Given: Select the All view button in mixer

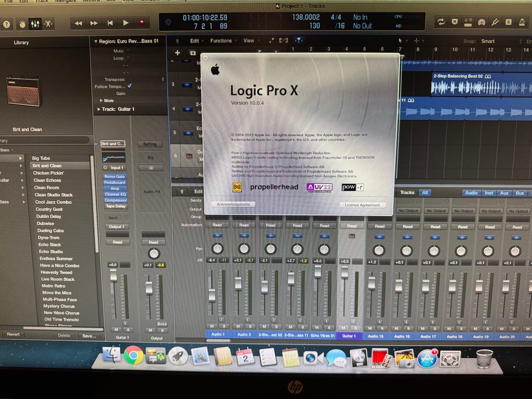Looking at the screenshot, I should 425,192.
